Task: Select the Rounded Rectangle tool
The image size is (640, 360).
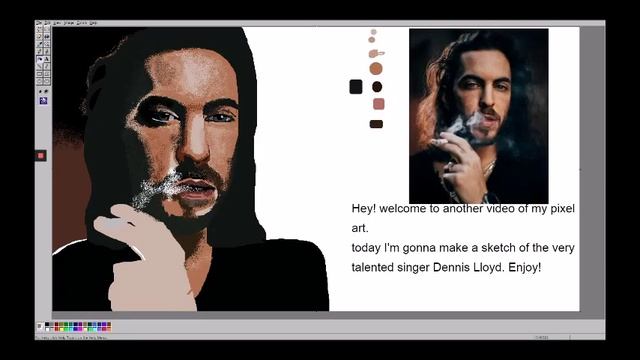Action: [47, 81]
